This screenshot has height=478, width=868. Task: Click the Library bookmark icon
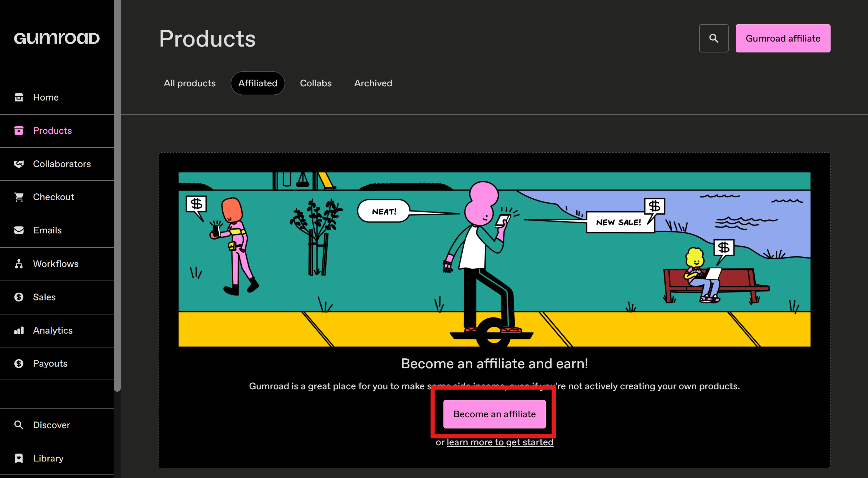pyautogui.click(x=19, y=458)
